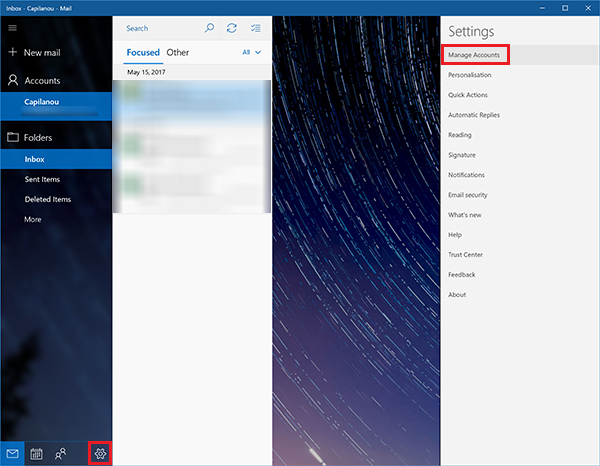Expand the All filter dropdown
The image size is (600, 466).
coord(251,52)
